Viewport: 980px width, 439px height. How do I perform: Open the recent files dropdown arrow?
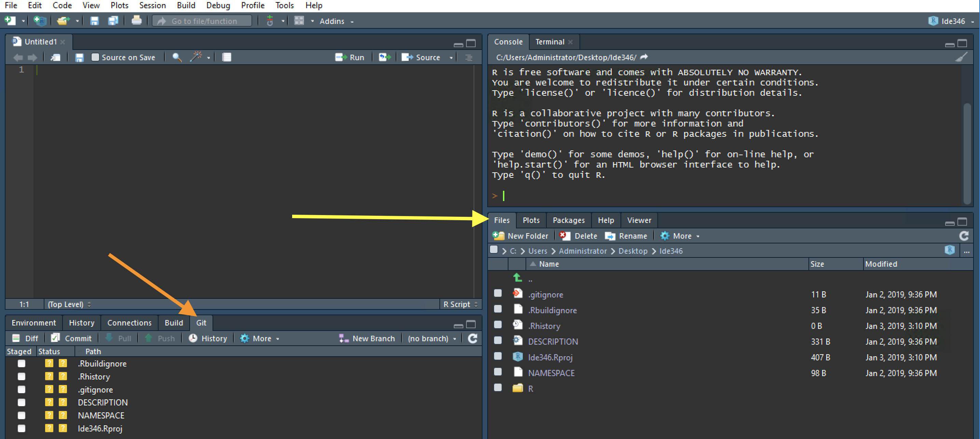tap(77, 21)
